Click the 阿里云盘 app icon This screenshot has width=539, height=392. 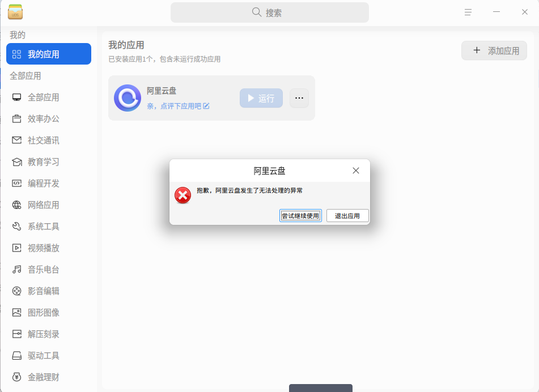point(128,98)
